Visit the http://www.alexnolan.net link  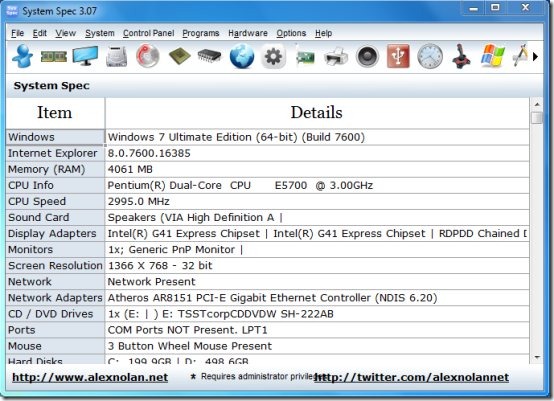90,377
